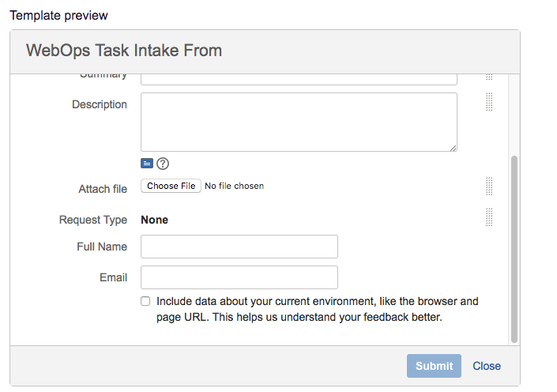The image size is (557, 392).
Task: Click the 'Description' label
Action: point(100,104)
